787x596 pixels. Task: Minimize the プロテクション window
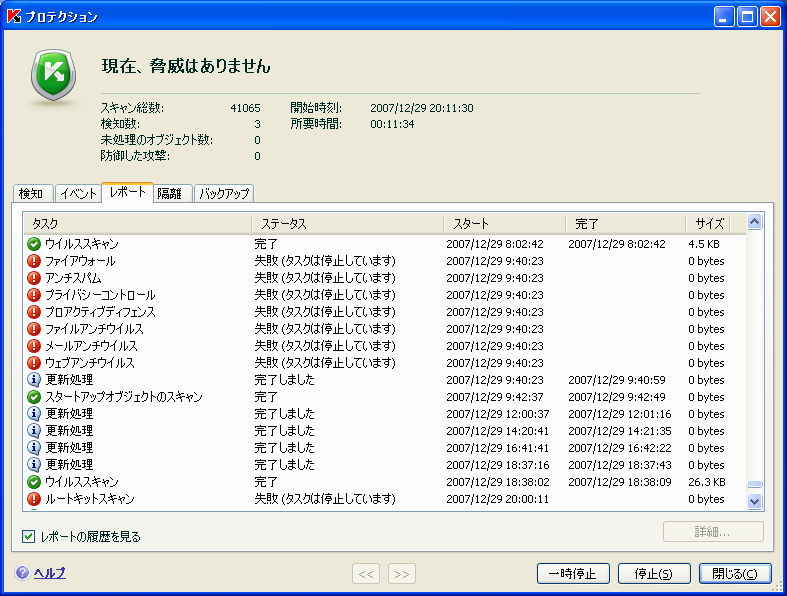click(x=724, y=17)
